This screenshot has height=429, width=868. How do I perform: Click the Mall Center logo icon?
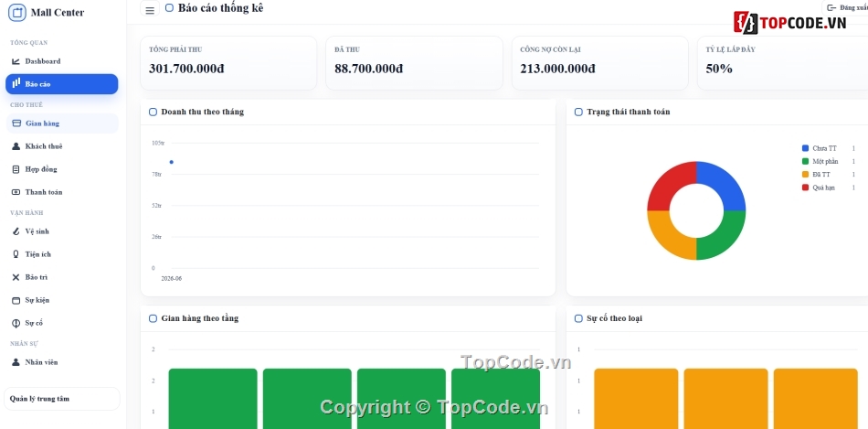(17, 12)
